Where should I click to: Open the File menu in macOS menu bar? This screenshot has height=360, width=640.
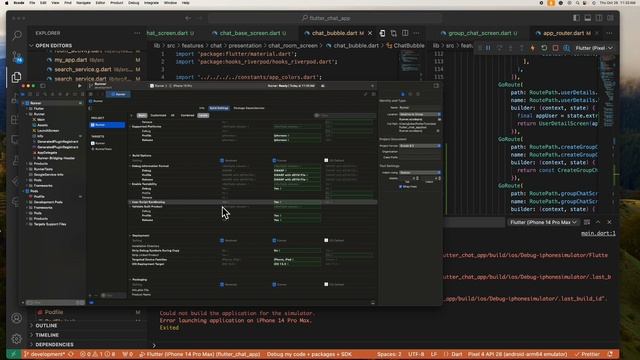[32, 3]
